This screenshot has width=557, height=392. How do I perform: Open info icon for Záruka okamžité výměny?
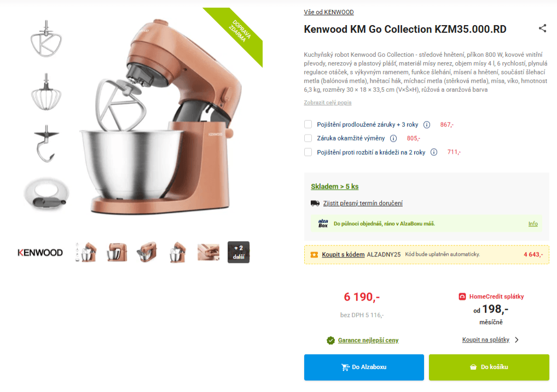click(393, 138)
